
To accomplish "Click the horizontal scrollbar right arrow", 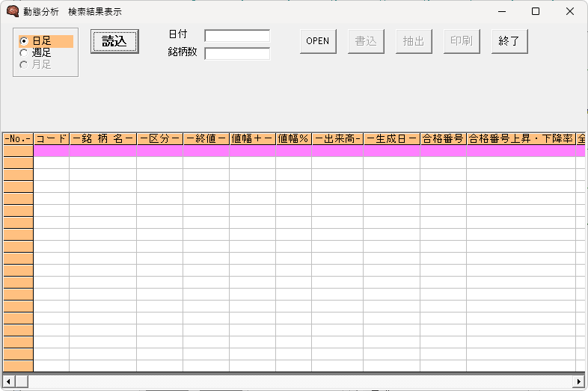I will coord(578,381).
